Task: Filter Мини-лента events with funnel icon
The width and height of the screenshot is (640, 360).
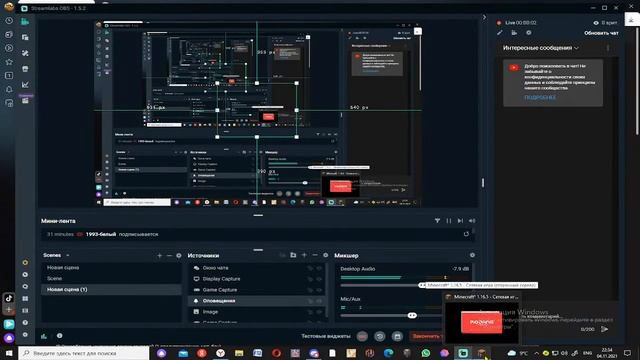Action: pyautogui.click(x=437, y=221)
